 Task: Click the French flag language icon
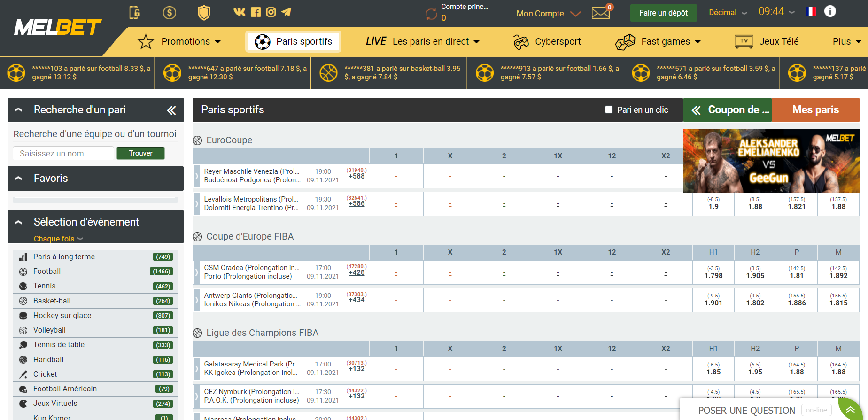click(811, 12)
